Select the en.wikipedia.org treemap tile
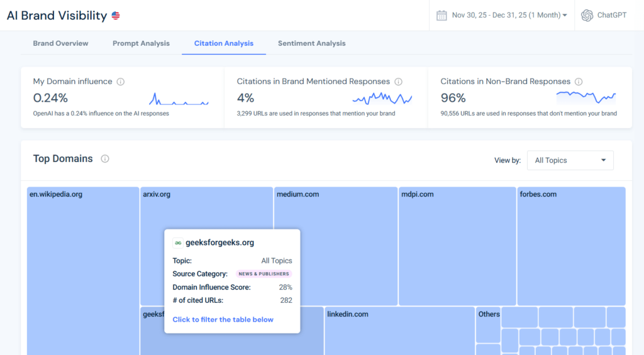This screenshot has width=644, height=355. point(83,264)
